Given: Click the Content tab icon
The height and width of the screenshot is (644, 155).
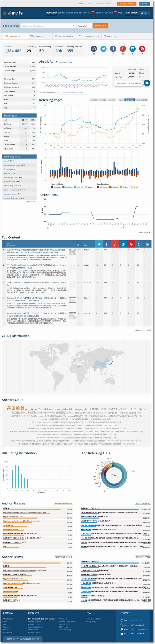Looking at the screenshot, I should click(x=31, y=36).
